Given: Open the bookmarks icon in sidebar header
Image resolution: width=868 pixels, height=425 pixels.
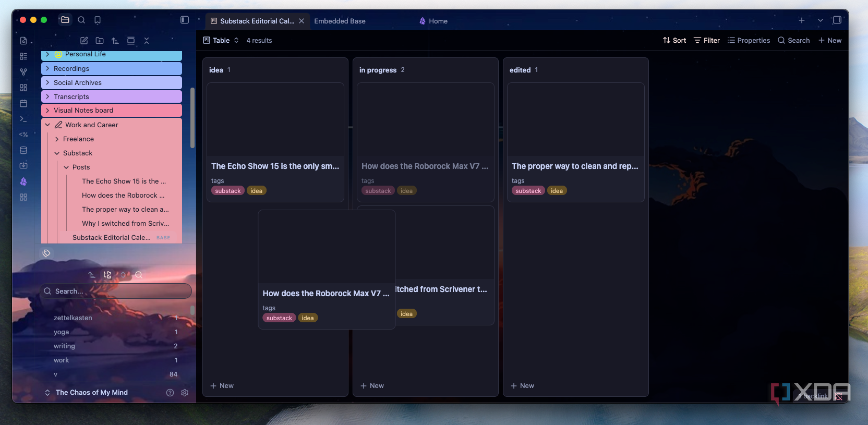Looking at the screenshot, I should click(98, 20).
